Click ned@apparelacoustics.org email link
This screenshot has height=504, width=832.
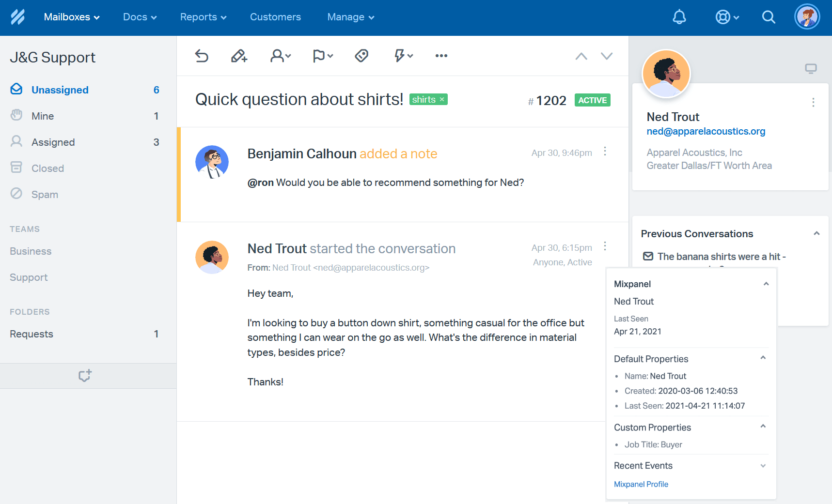[x=706, y=131]
